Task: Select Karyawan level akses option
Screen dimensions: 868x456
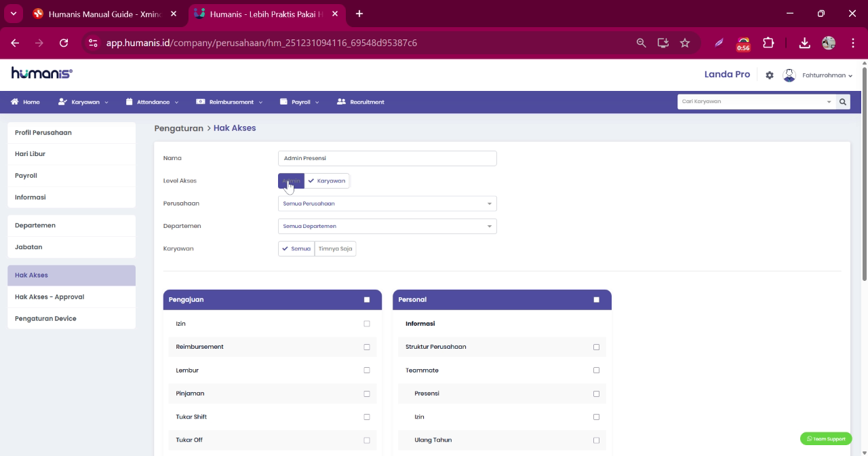Action: (327, 181)
